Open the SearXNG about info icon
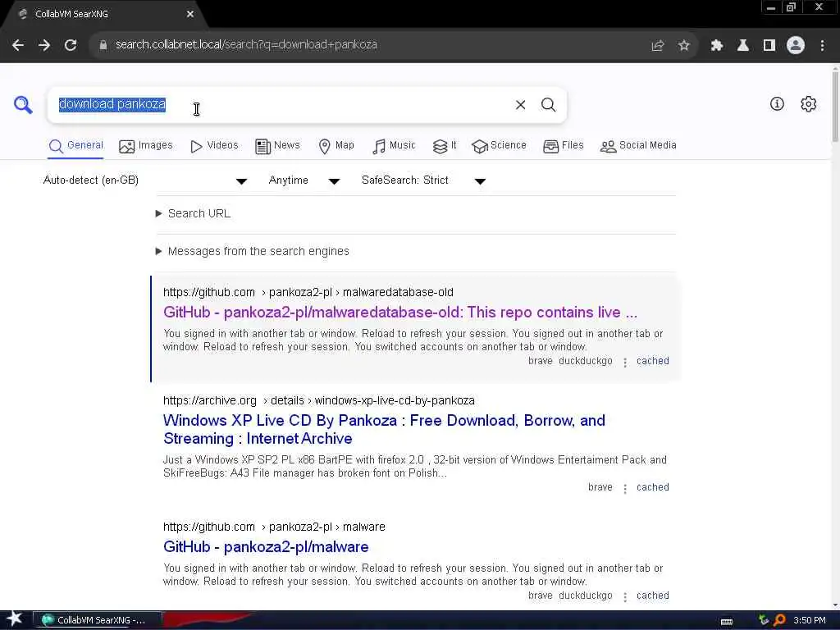Viewport: 840px width, 630px height. click(777, 104)
